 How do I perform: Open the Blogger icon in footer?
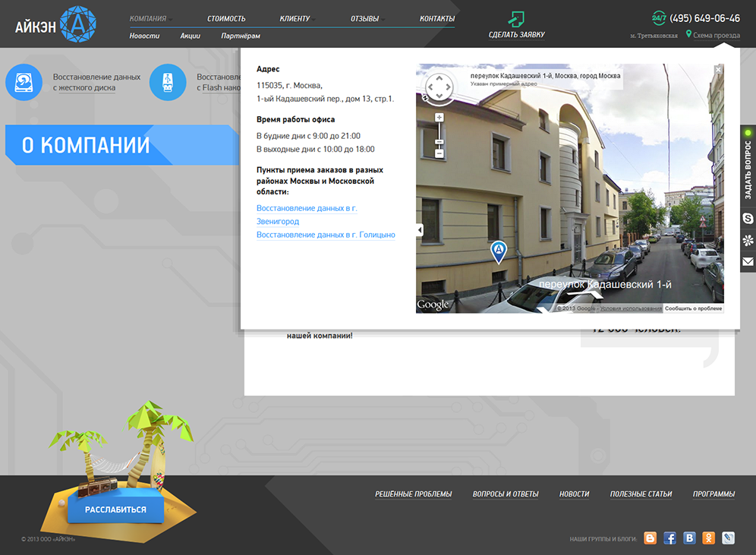650,538
